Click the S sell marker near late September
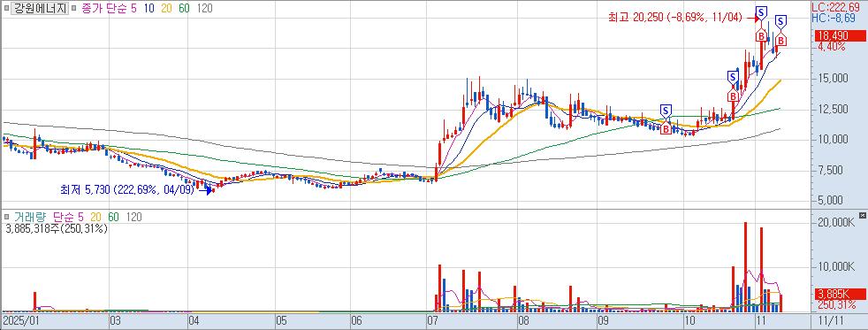This screenshot has width=868, height=330. click(x=666, y=111)
